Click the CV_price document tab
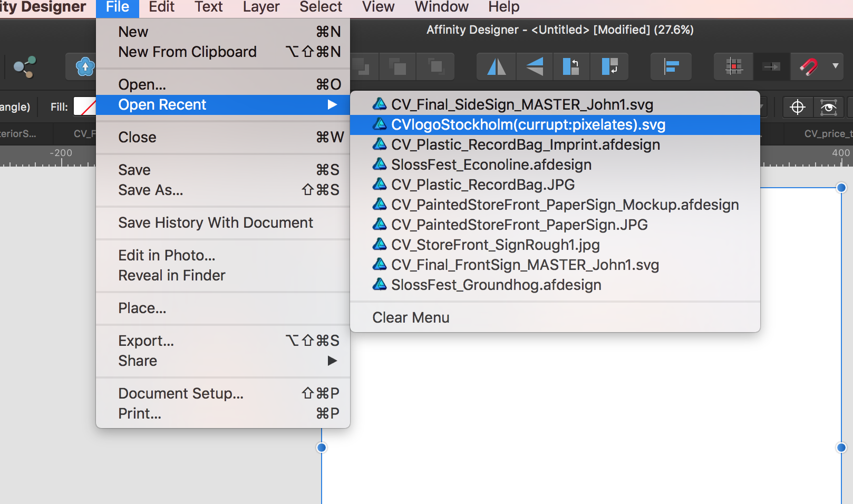The width and height of the screenshot is (853, 504). tap(819, 134)
